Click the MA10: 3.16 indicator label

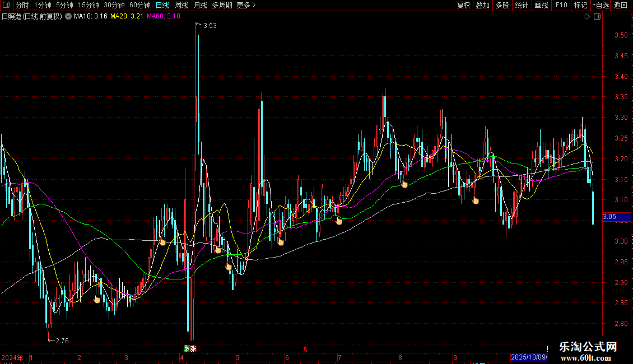point(90,16)
